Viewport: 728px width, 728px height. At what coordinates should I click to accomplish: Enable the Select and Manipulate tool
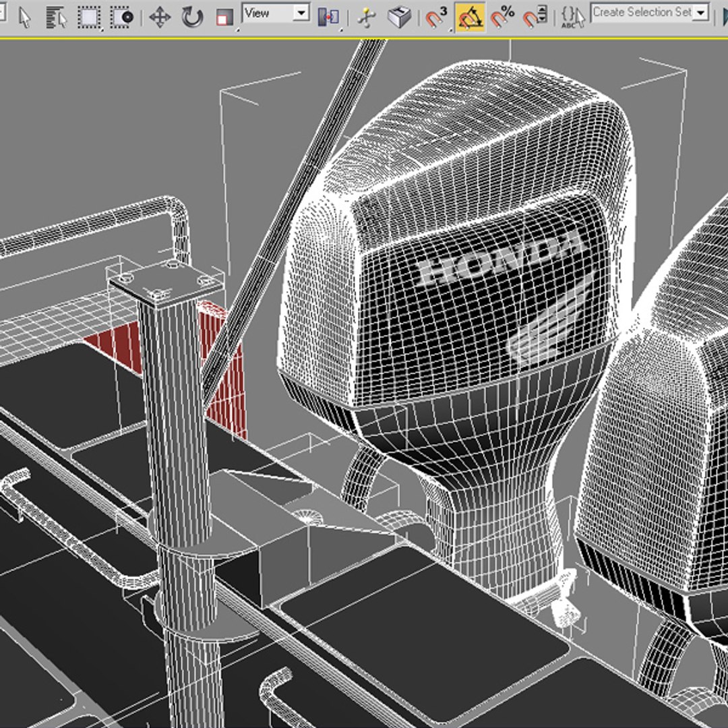click(366, 18)
